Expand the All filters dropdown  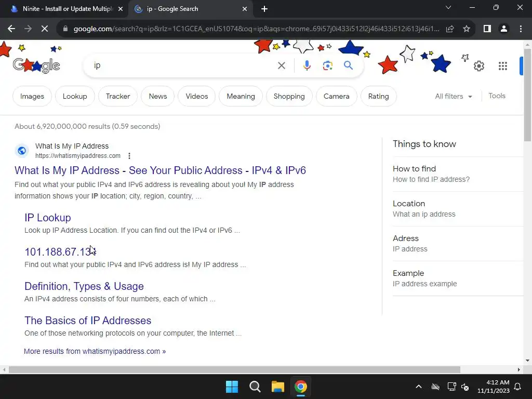(x=454, y=96)
